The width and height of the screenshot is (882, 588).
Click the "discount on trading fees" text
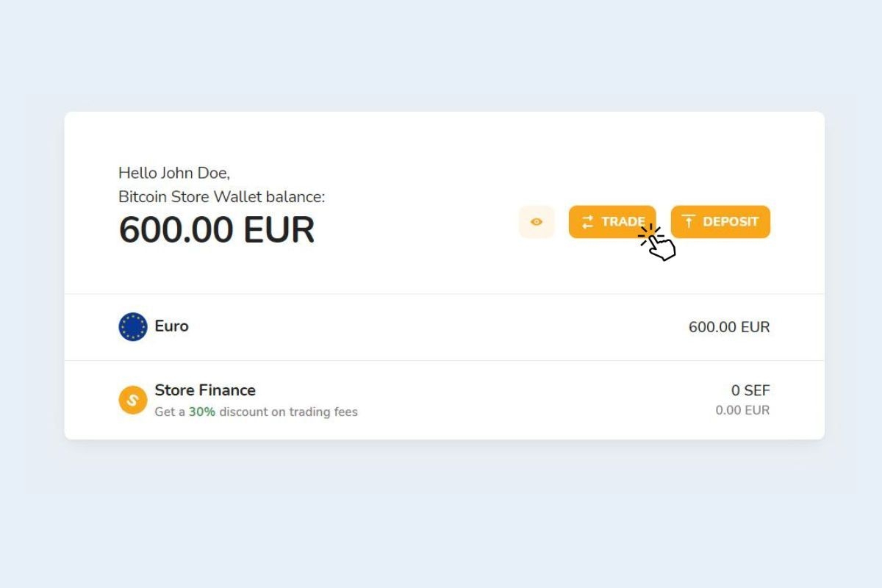point(288,412)
